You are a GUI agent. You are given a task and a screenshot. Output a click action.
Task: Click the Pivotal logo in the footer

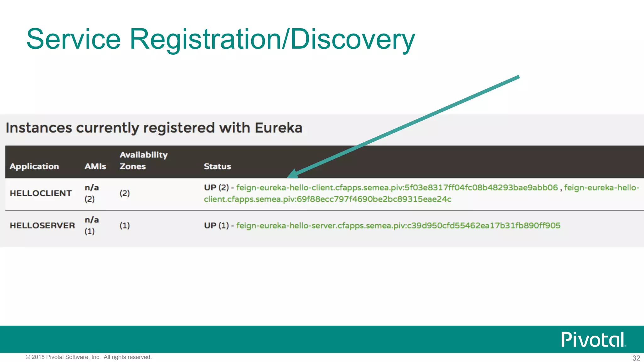coord(594,339)
